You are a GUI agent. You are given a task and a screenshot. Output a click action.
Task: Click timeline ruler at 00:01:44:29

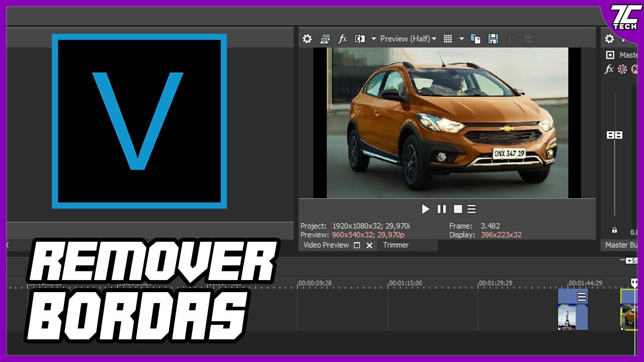click(586, 283)
